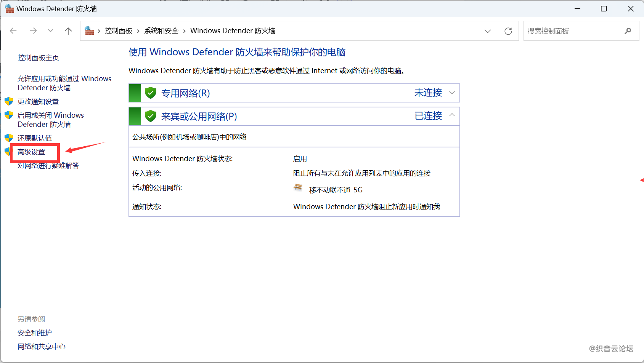Click green shield icon for 专用网络
The height and width of the screenshot is (363, 644).
pos(151,93)
